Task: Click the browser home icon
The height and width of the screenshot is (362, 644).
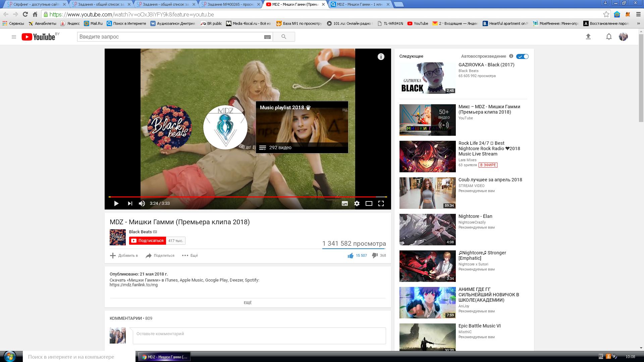Action: pyautogui.click(x=35, y=14)
